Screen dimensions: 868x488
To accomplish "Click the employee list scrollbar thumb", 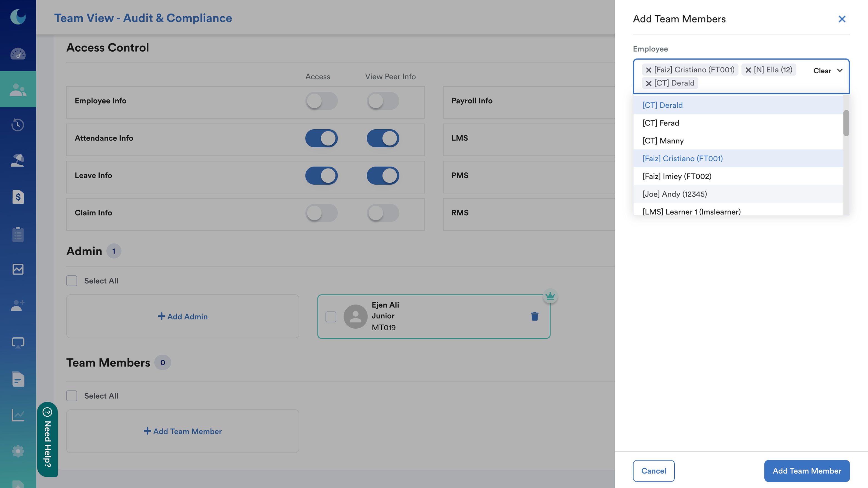I will [x=846, y=123].
